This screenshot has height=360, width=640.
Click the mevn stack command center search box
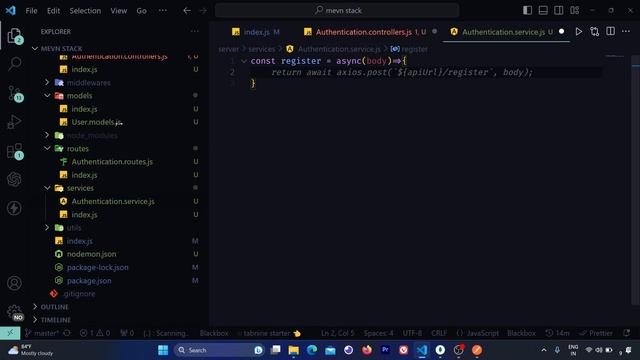[337, 11]
